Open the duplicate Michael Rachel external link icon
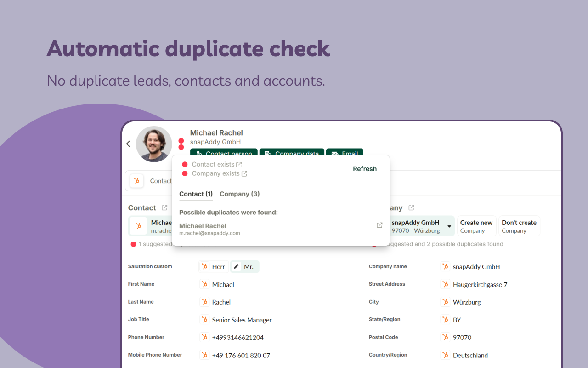Viewport: 588px width, 368px height. 379,225
